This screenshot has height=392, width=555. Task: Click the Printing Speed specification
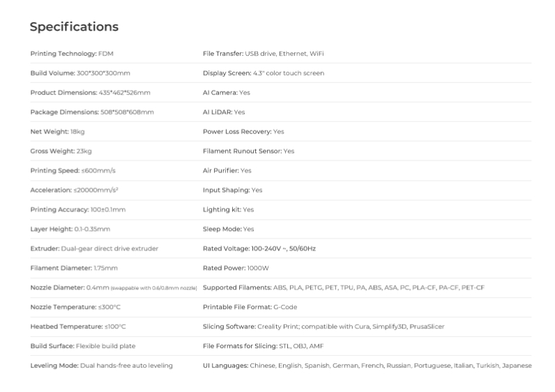point(73,171)
